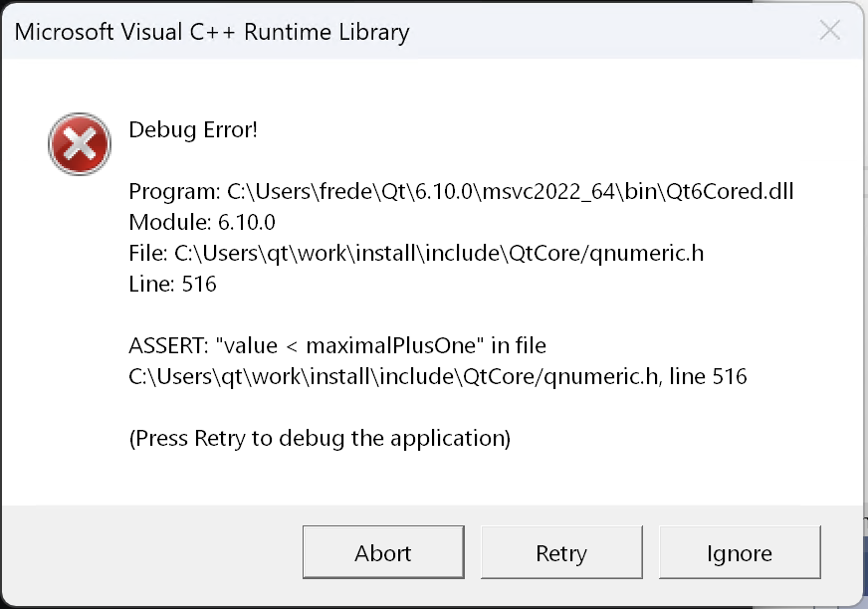Screen dimensions: 868x609
Task: Click qnumeric.h in the File path line
Action: [x=647, y=253]
